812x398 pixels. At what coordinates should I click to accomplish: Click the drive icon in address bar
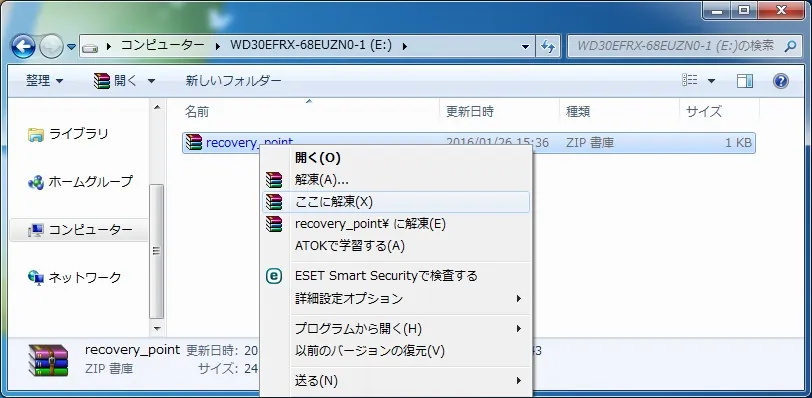90,47
